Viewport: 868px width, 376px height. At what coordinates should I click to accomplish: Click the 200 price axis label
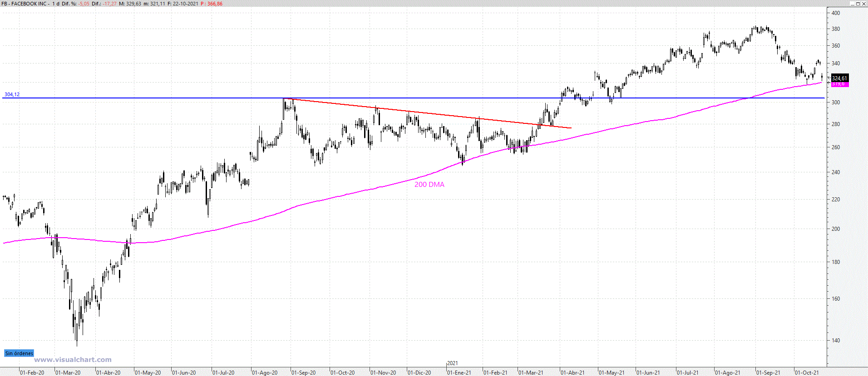pos(836,229)
